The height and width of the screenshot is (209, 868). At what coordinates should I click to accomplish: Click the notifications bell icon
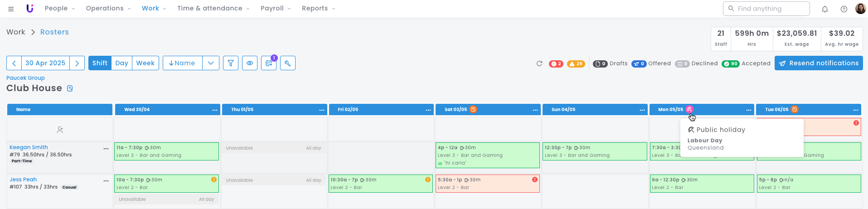pos(825,9)
